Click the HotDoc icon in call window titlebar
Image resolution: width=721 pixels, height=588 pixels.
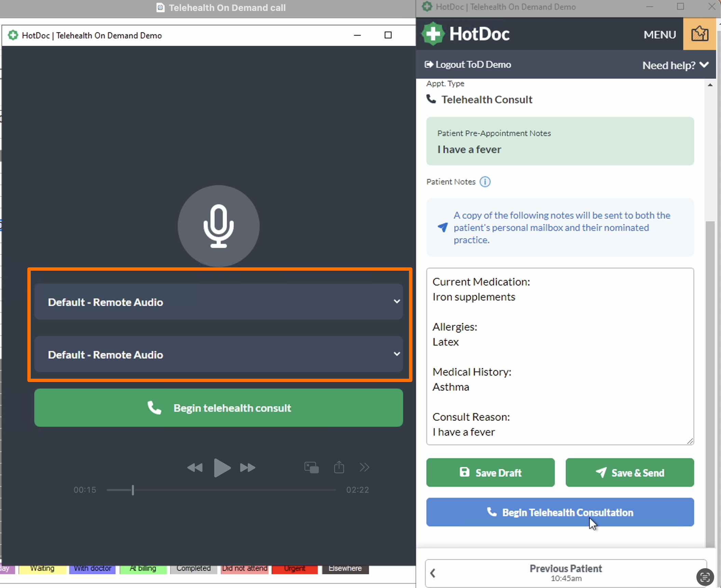click(13, 35)
